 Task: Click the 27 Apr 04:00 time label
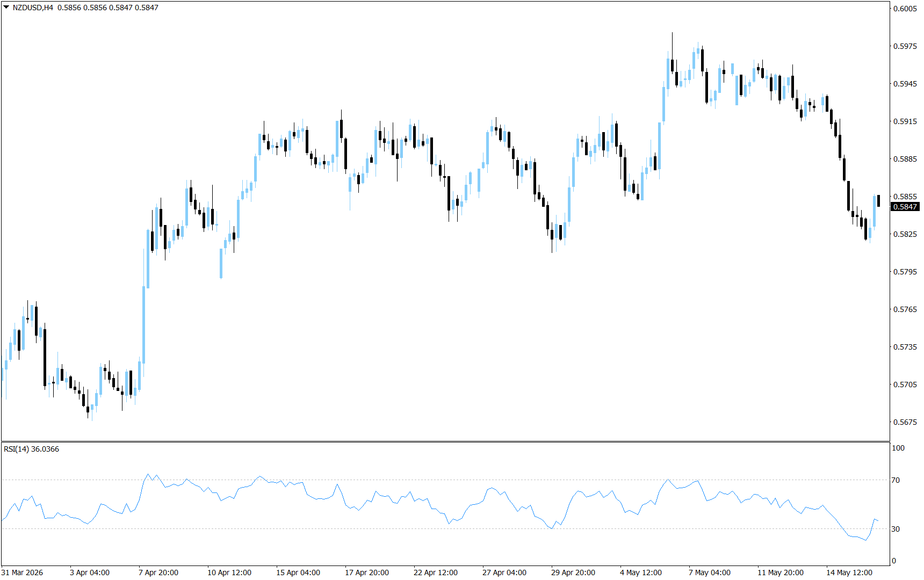[x=504, y=572]
